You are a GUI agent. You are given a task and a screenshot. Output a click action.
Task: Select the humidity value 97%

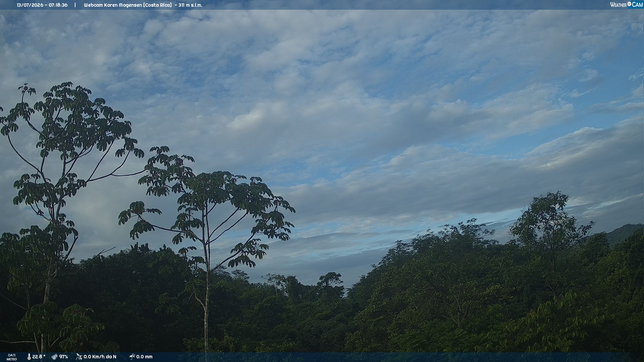coord(64,357)
